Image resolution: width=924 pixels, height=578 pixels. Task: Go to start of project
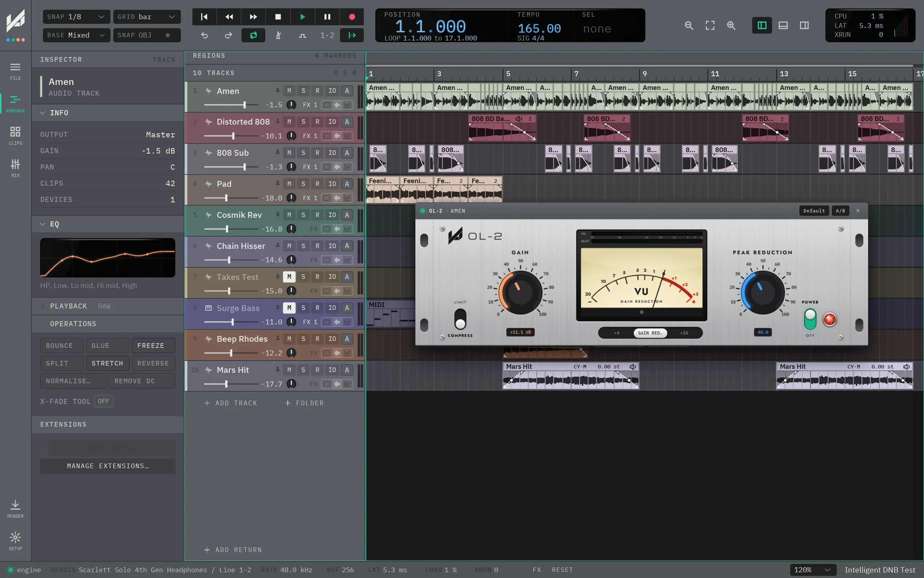tap(204, 17)
